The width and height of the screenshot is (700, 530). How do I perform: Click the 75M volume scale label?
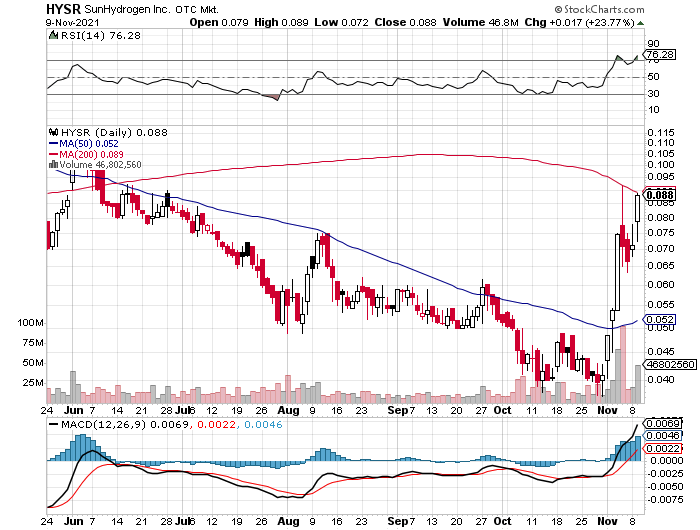coord(33,343)
